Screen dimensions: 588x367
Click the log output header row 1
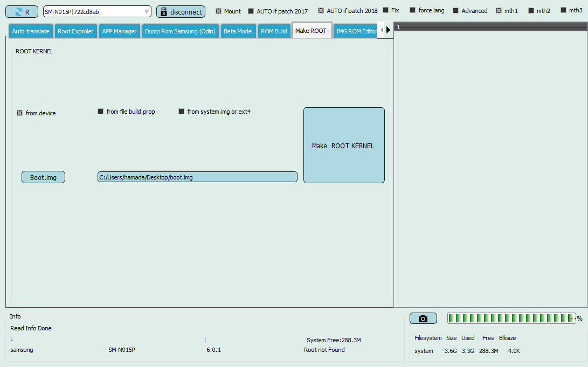(490, 26)
